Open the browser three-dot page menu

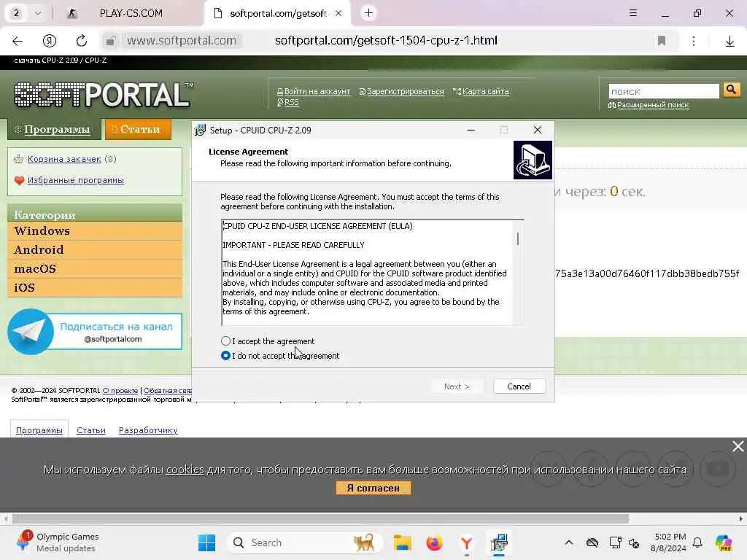(x=694, y=41)
